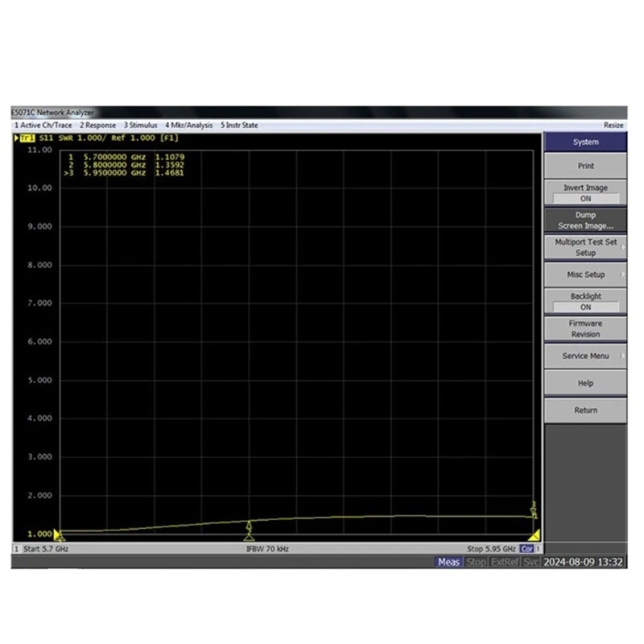Click the 11.00 scale label
Screen dimensions: 644x644
[x=39, y=150]
